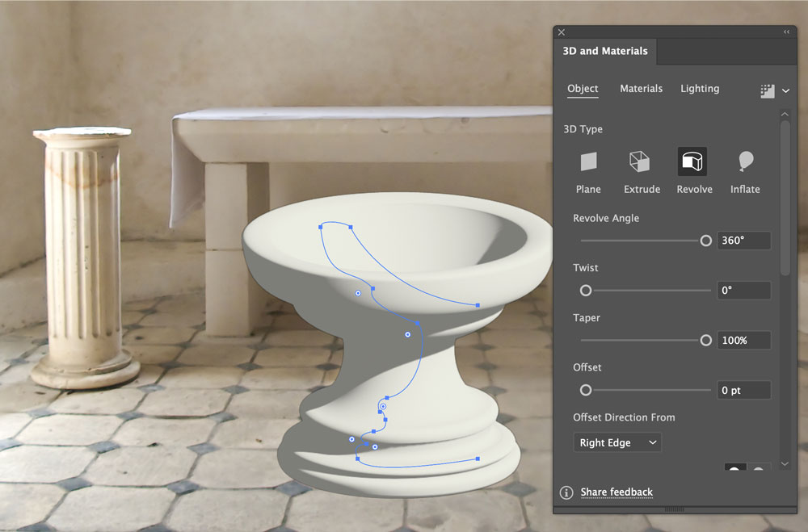Switch to the Materials tab
The image size is (808, 532).
pyautogui.click(x=641, y=89)
